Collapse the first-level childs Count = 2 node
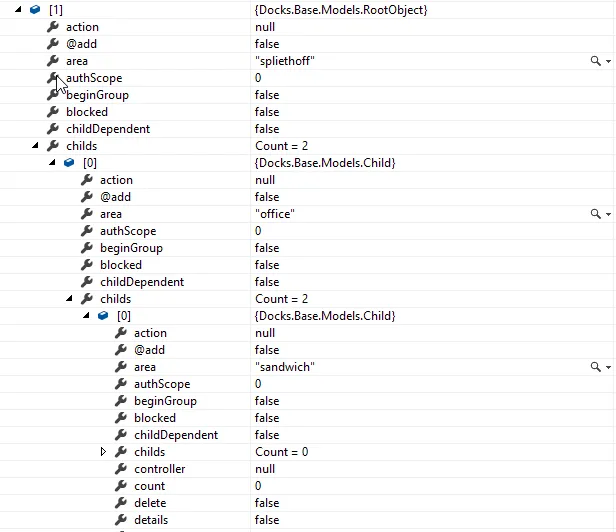The image size is (616, 532). pyautogui.click(x=35, y=145)
